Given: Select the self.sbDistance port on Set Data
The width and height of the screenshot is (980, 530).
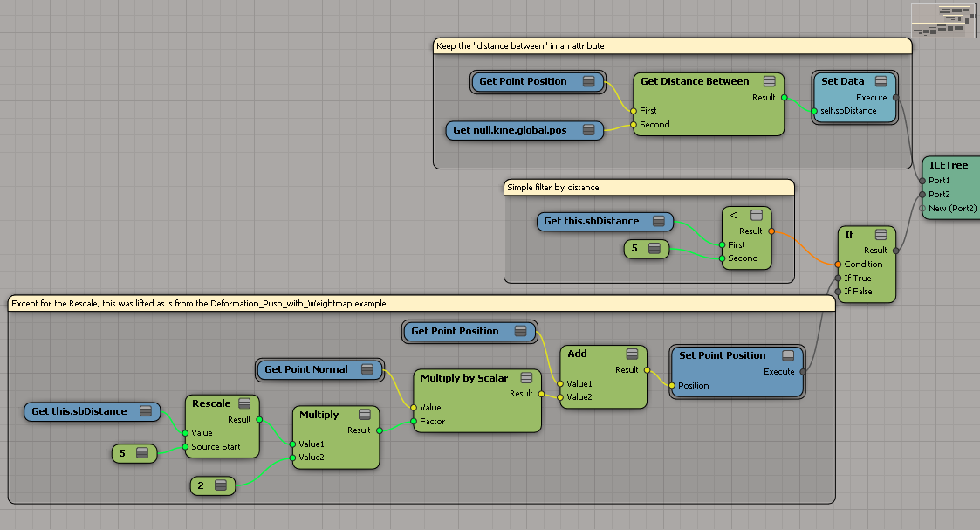Looking at the screenshot, I should 813,111.
